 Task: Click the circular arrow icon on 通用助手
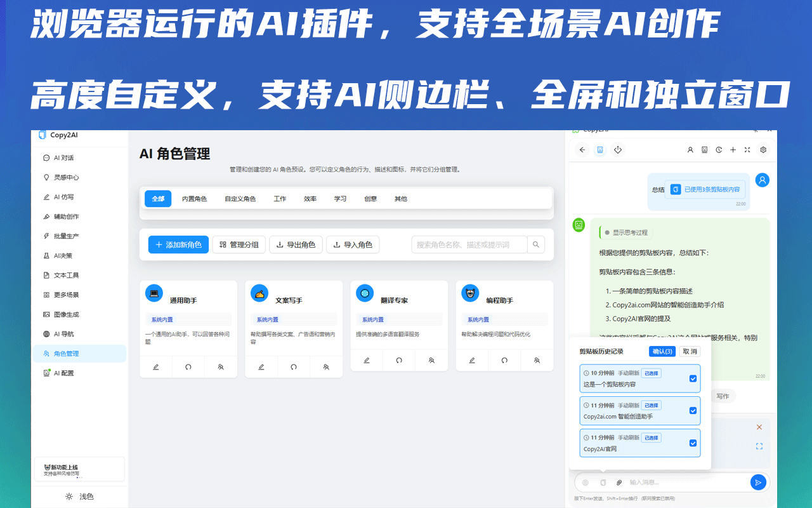[x=188, y=367]
